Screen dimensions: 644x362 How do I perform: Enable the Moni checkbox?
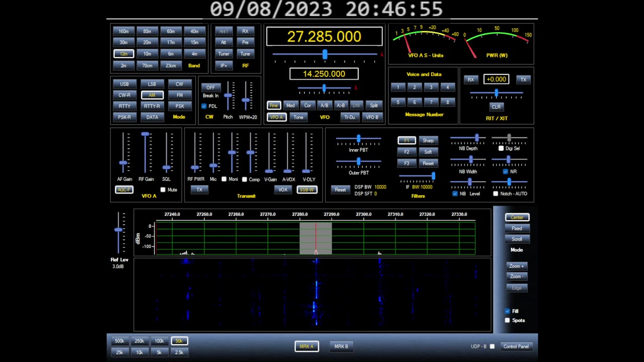pos(224,179)
